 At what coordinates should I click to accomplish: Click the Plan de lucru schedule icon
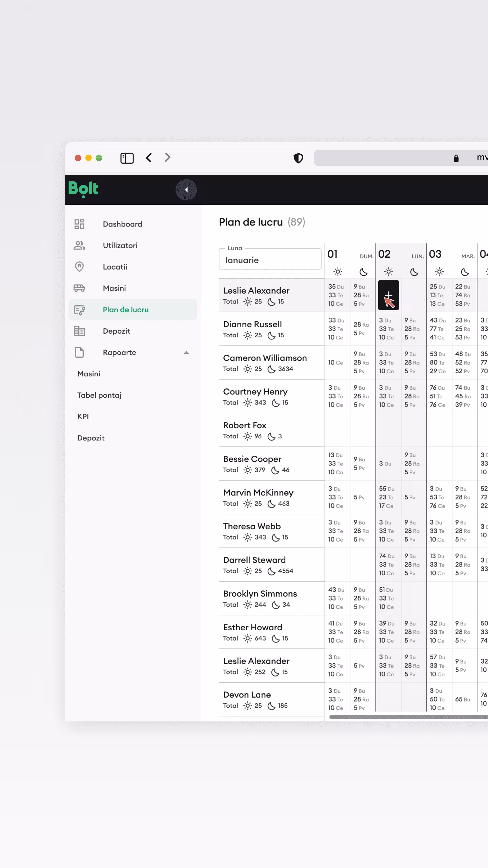79,310
